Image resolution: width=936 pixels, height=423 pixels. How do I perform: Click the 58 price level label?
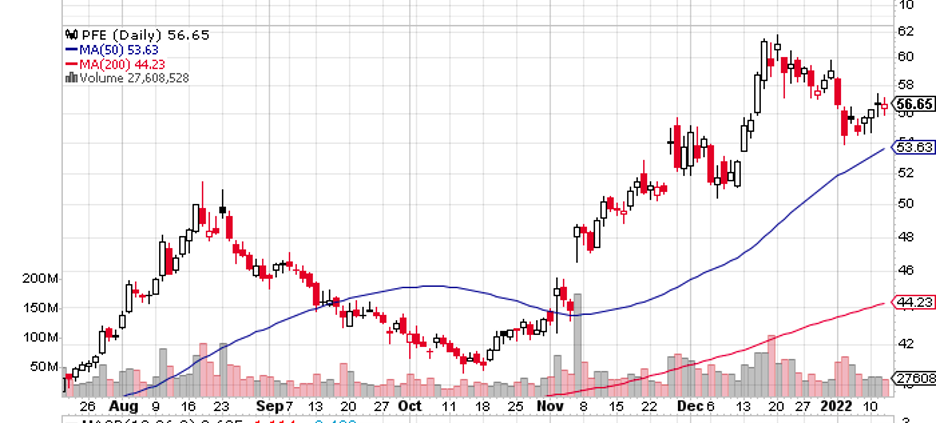(906, 84)
